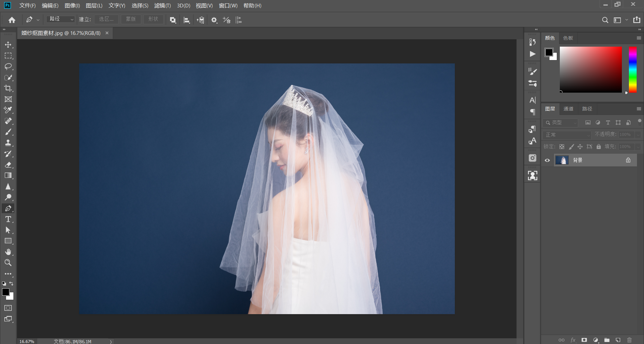Select the Lasso tool
Viewport: 644px width, 344px height.
(x=8, y=66)
